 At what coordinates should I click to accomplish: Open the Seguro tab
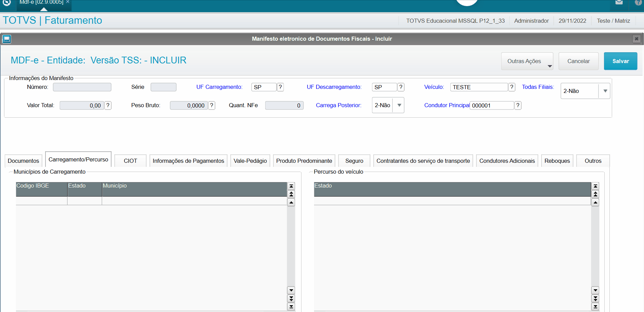click(354, 161)
